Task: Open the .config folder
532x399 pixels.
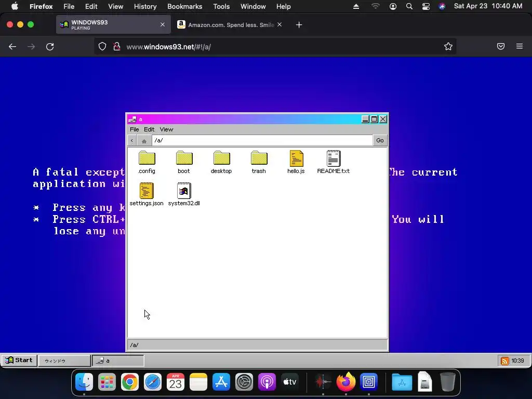Action: tap(147, 163)
